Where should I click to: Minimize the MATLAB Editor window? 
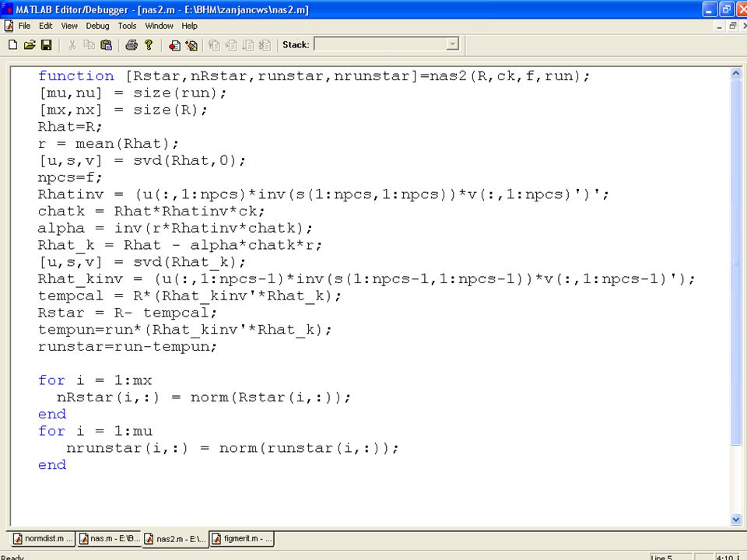[710, 9]
